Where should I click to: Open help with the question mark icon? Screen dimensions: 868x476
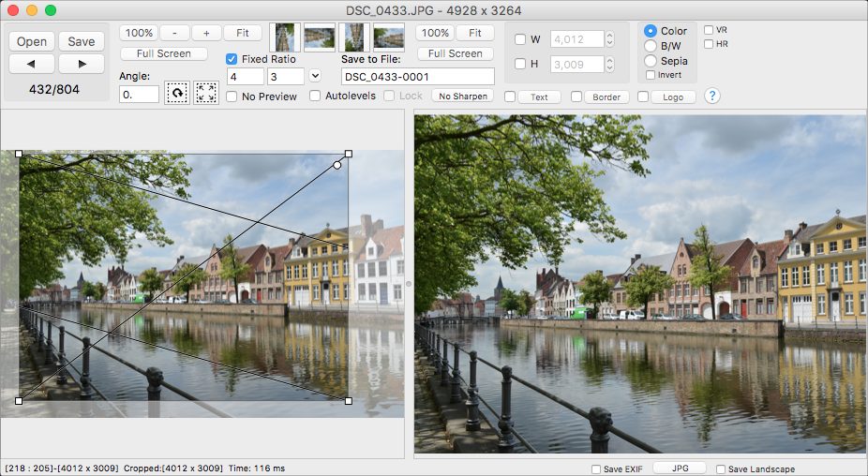[x=712, y=96]
